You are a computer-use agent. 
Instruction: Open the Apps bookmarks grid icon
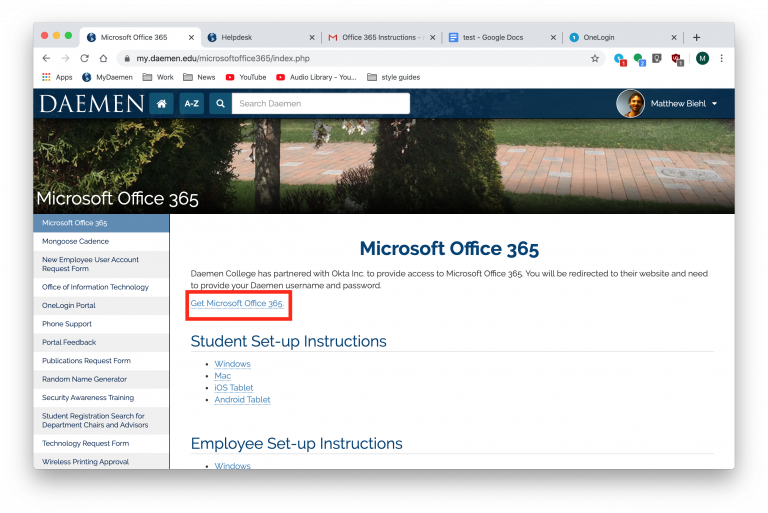[46, 77]
